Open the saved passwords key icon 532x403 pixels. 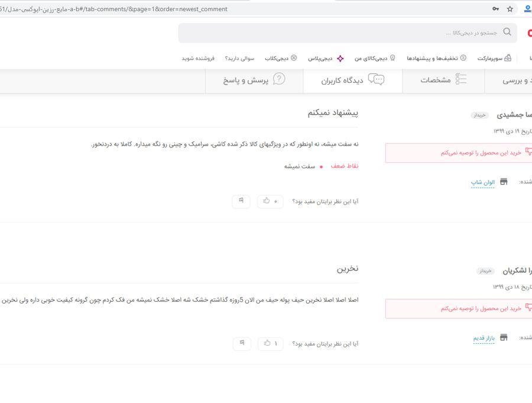[496, 9]
